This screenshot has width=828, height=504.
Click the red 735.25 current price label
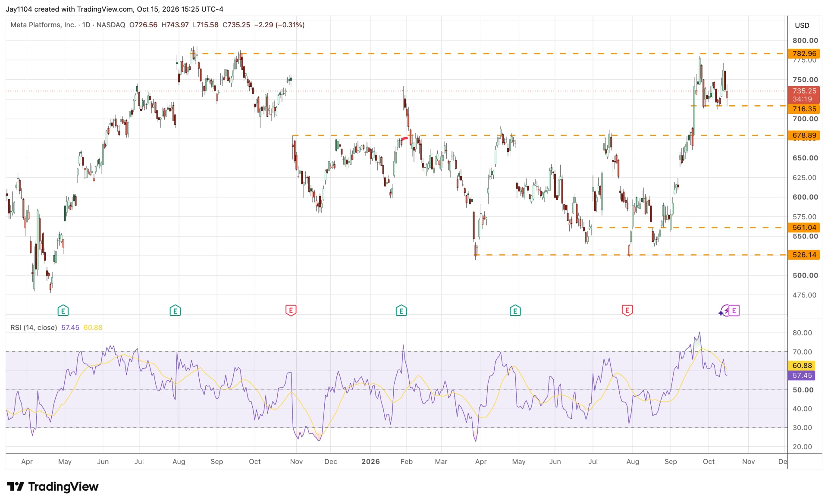tap(804, 95)
